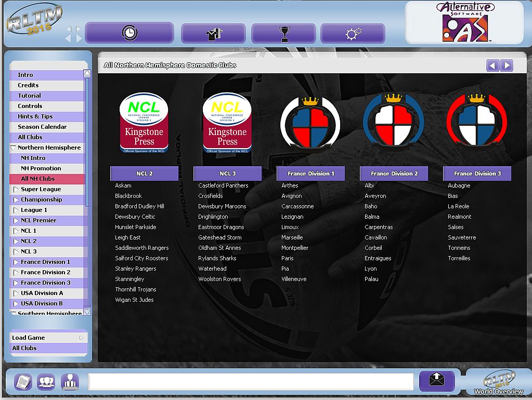This screenshot has height=400, width=532.
Task: Select Wigan St Judes club
Action: pos(134,300)
